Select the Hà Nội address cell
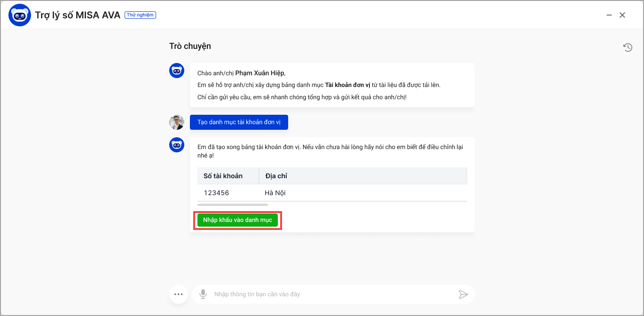 [x=275, y=193]
